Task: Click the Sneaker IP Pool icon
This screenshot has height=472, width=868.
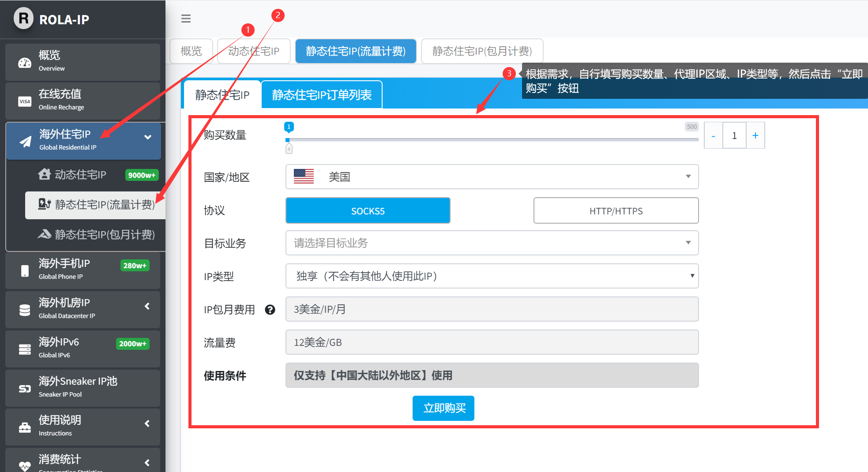Action: click(x=25, y=389)
